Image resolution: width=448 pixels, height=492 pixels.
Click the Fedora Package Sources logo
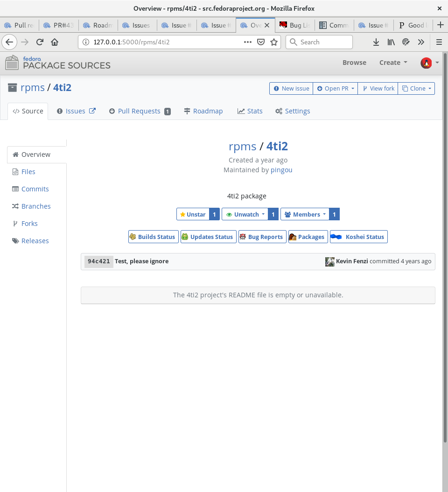coord(58,63)
